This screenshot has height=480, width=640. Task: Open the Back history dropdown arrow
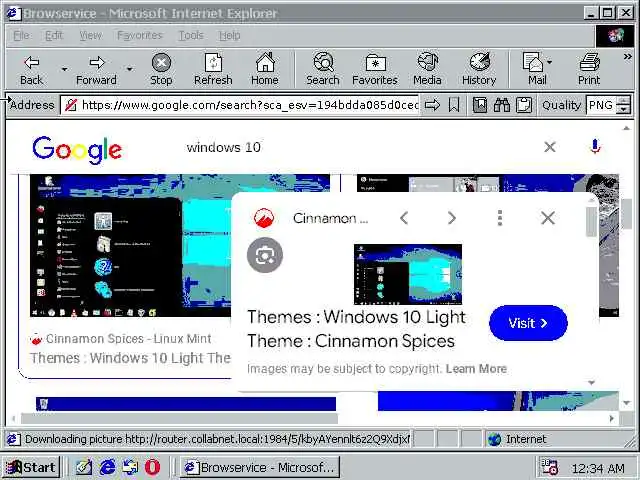point(64,69)
